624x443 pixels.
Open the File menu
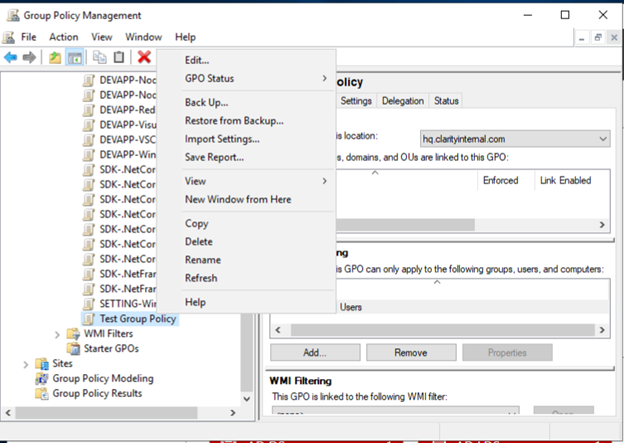pos(28,37)
